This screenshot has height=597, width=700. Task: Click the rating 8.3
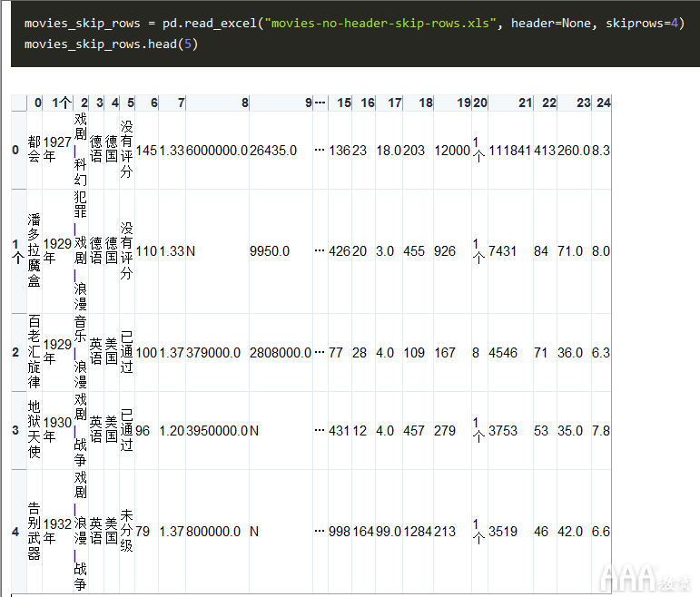tap(601, 151)
